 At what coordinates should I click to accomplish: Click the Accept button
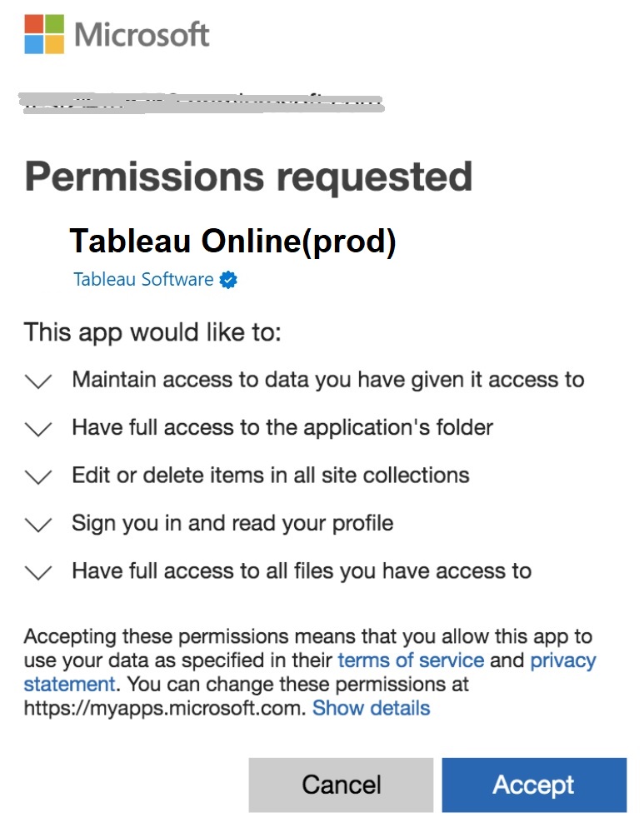(x=534, y=785)
